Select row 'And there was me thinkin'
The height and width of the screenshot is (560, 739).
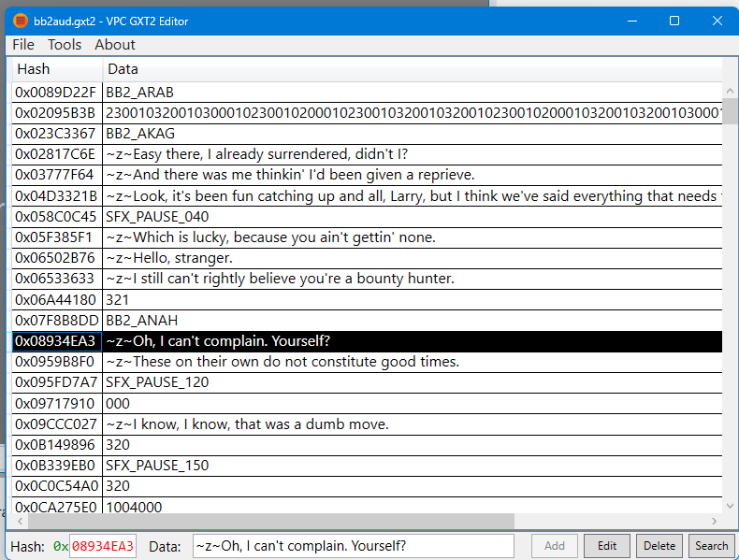point(367,175)
